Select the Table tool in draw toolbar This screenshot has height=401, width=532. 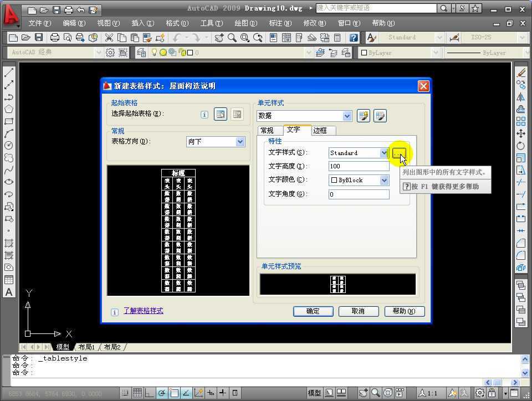point(9,280)
